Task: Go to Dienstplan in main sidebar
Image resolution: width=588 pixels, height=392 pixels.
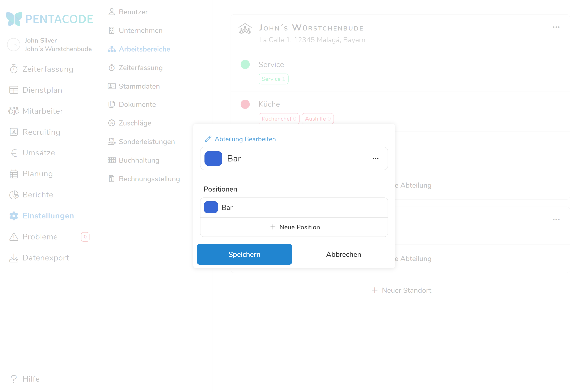Action: tap(42, 90)
